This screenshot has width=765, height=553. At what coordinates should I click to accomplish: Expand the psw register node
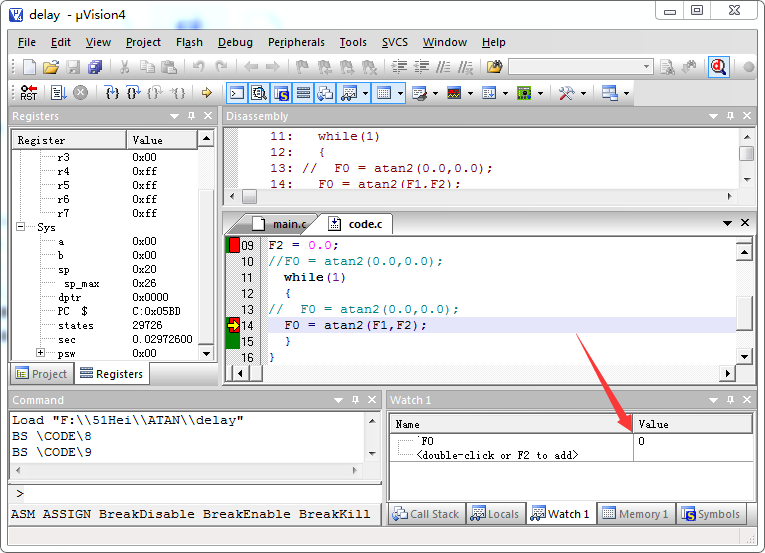[x=40, y=352]
